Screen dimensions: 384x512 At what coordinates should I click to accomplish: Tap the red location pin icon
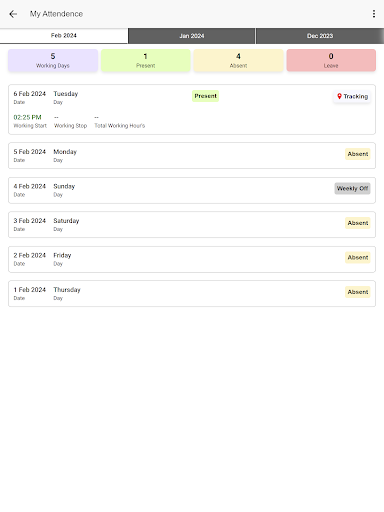pyautogui.click(x=339, y=96)
